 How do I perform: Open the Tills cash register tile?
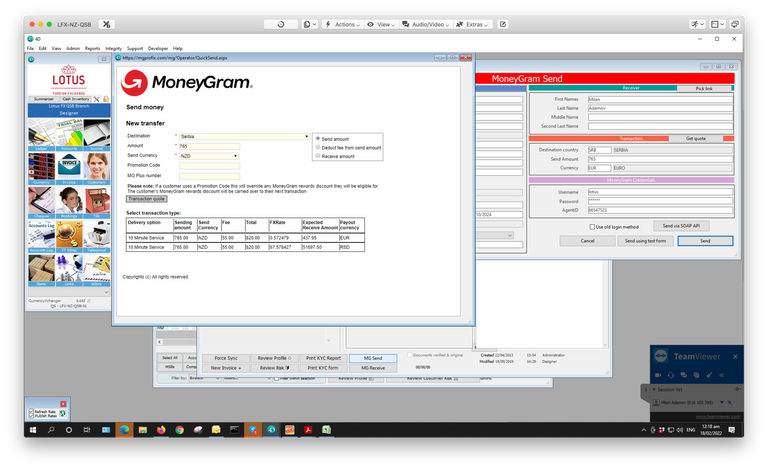coord(96,202)
